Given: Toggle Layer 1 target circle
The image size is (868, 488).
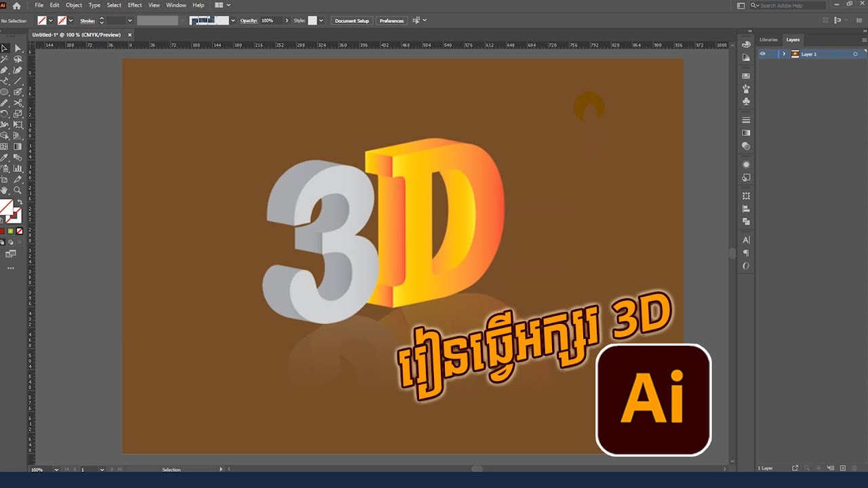Looking at the screenshot, I should pos(855,54).
